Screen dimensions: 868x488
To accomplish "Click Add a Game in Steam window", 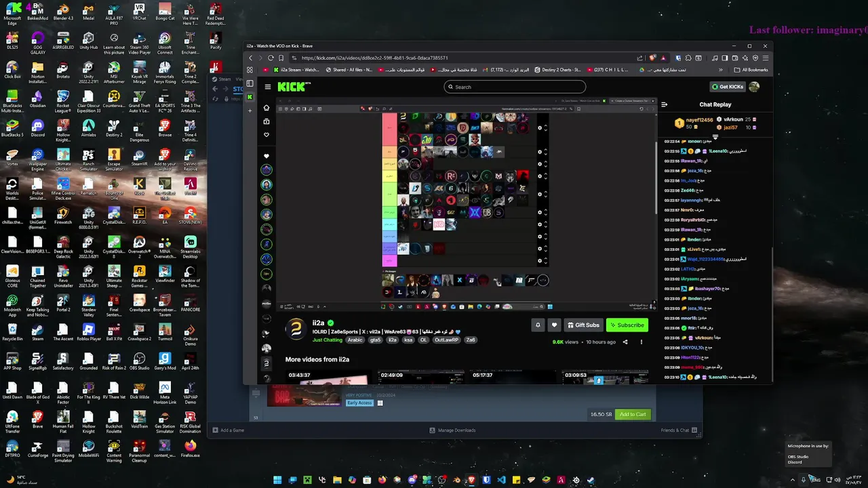I will pyautogui.click(x=229, y=430).
